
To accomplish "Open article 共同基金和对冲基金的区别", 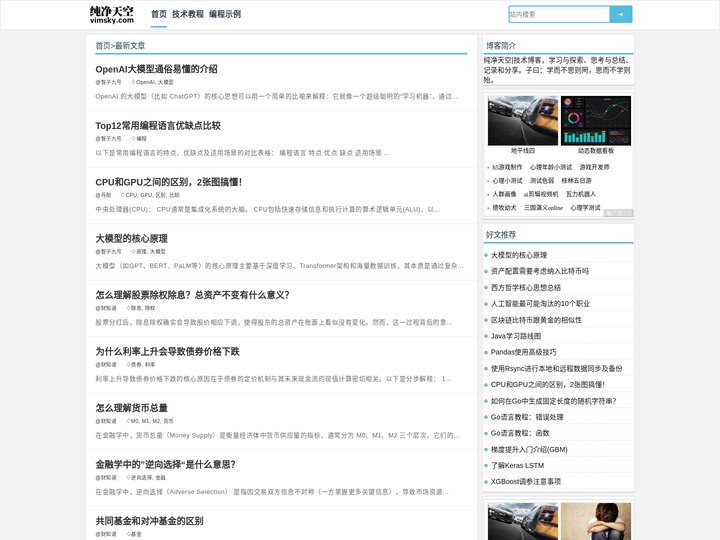I will coord(149,521).
